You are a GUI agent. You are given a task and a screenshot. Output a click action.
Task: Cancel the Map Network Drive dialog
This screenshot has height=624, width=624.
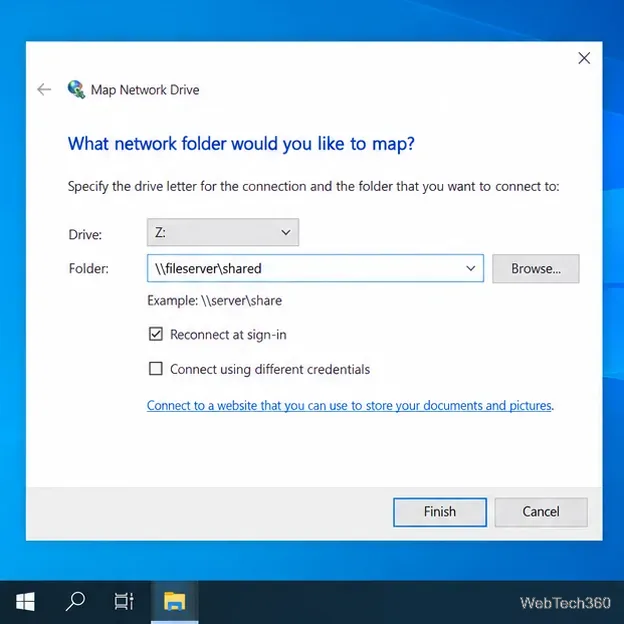[541, 512]
